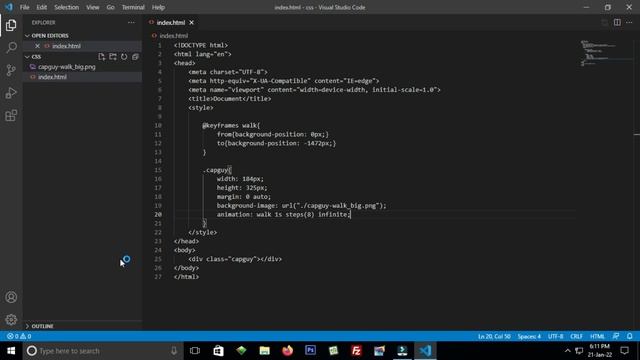640x360 pixels.
Task: Click the microphone in taskbar search
Action: click(x=174, y=351)
